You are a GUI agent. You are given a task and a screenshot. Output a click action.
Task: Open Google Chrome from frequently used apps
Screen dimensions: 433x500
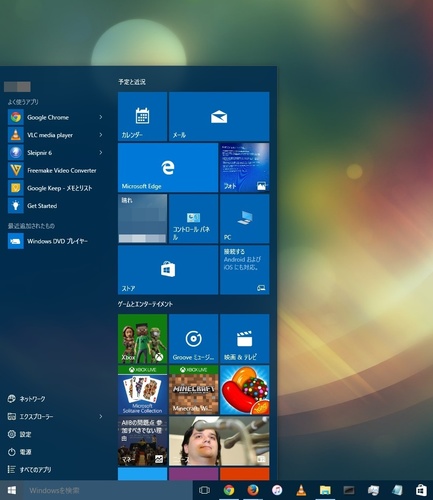(55, 117)
